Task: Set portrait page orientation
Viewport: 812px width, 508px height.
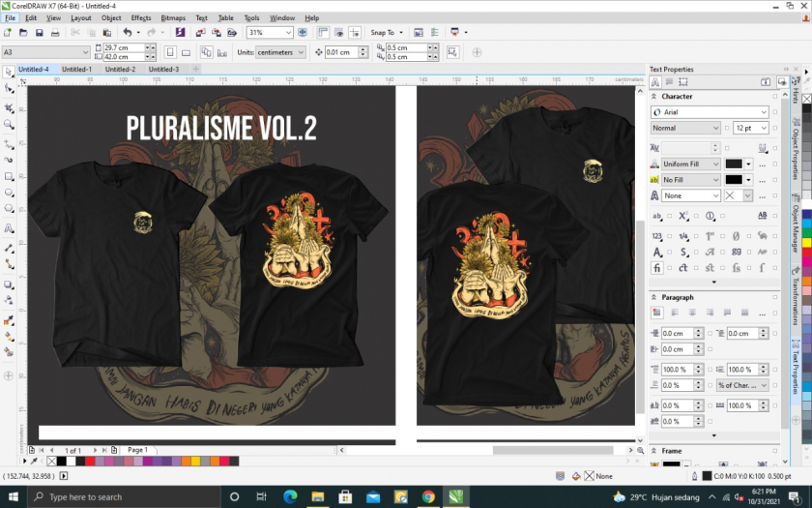Action: pyautogui.click(x=170, y=52)
